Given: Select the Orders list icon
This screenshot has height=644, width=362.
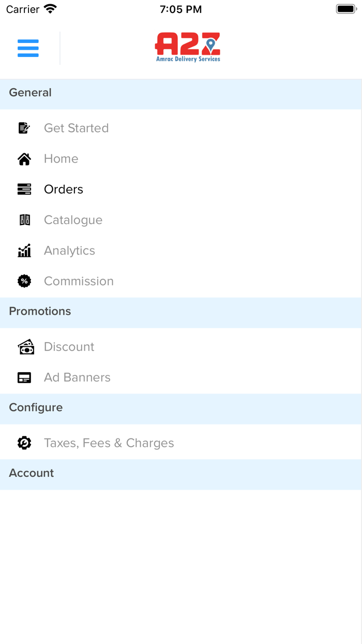Looking at the screenshot, I should pos(24,189).
